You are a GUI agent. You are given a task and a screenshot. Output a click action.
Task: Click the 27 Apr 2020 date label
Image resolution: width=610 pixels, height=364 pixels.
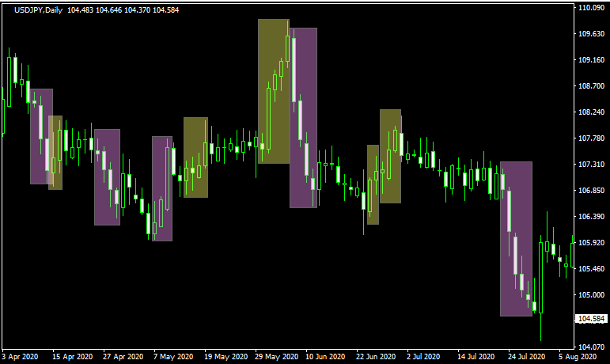[123, 357]
